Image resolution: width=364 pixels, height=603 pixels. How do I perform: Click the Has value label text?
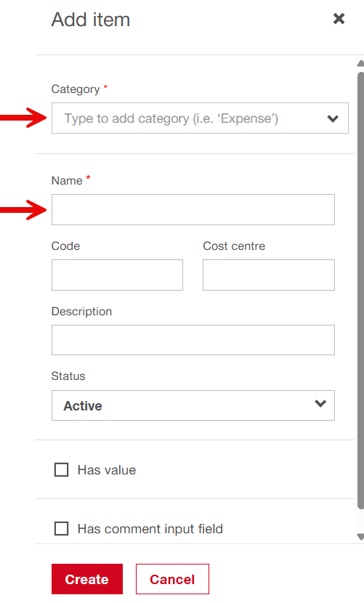(107, 470)
